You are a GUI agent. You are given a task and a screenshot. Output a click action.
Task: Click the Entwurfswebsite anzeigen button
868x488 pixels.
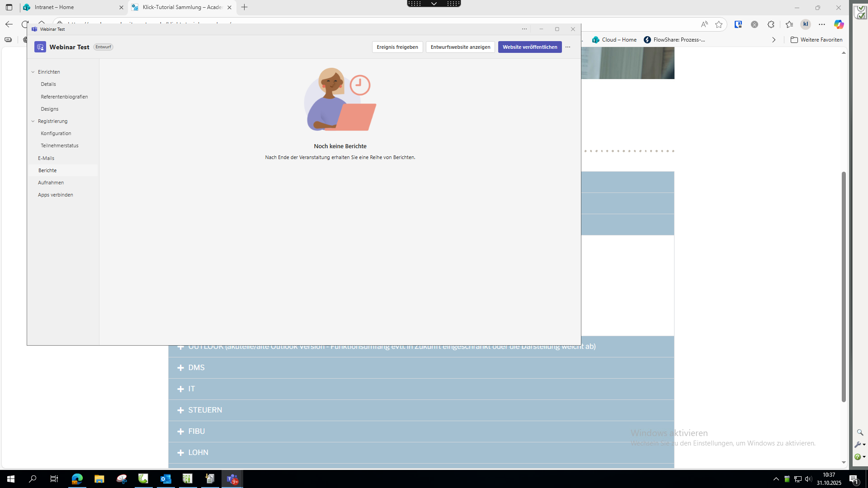coord(460,47)
